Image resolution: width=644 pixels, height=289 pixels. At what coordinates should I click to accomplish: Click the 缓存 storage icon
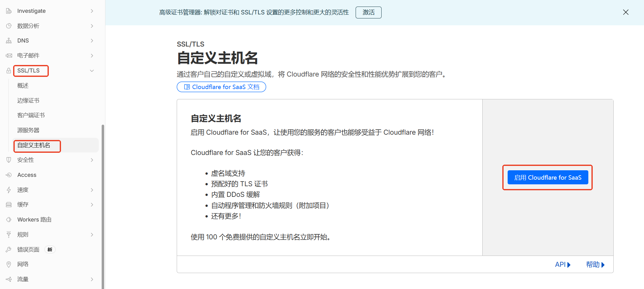[x=9, y=205]
